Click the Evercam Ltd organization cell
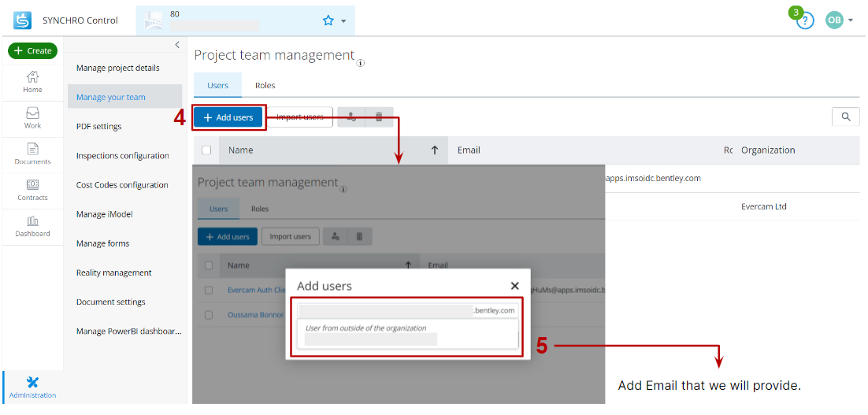 point(764,206)
